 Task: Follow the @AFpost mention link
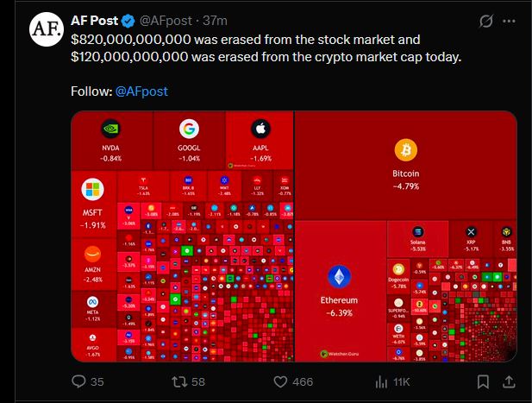141,91
